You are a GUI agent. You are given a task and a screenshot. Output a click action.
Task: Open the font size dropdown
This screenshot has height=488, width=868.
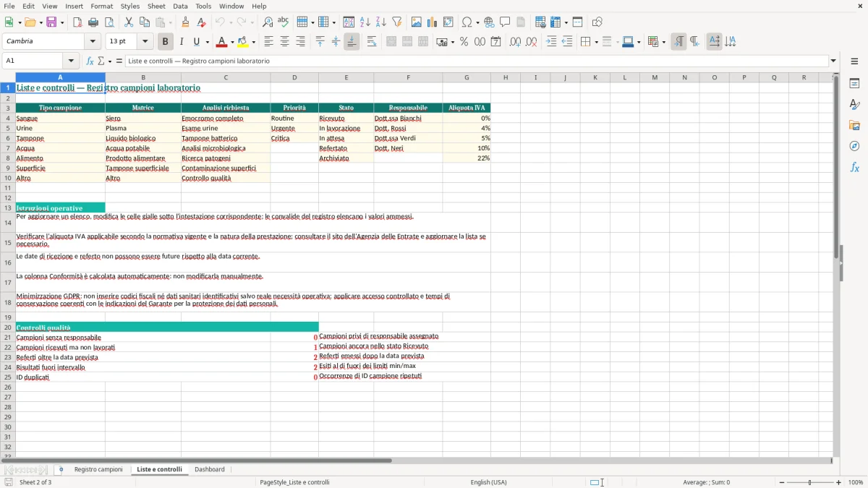click(145, 42)
